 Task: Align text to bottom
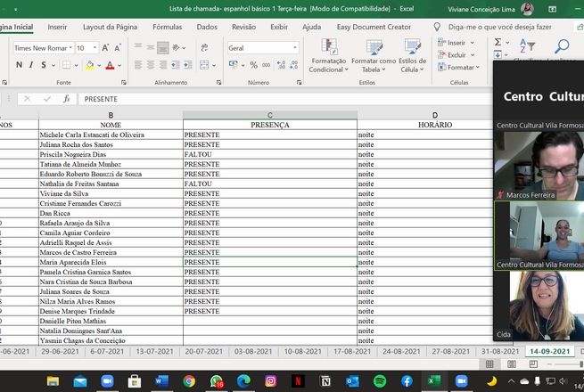click(x=163, y=47)
